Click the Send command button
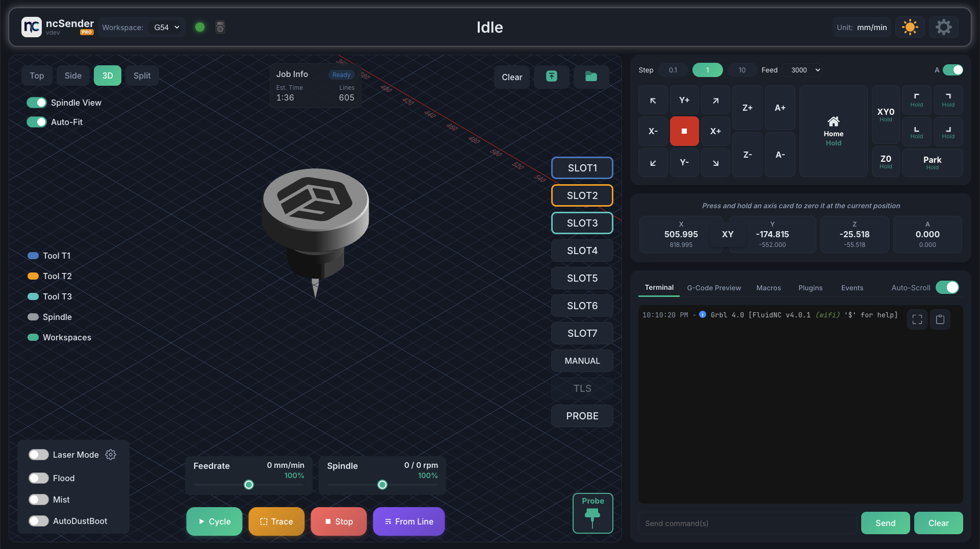This screenshot has height=549, width=980. tap(886, 523)
